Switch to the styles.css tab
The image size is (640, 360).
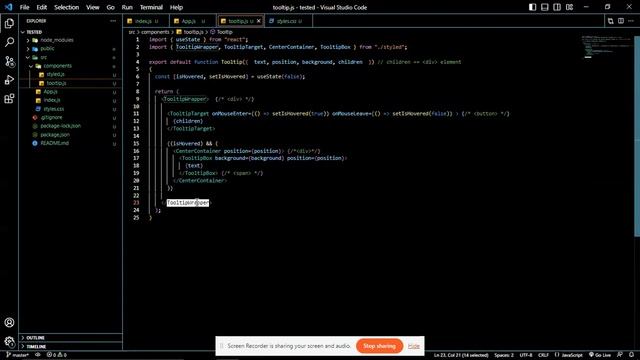coord(289,21)
